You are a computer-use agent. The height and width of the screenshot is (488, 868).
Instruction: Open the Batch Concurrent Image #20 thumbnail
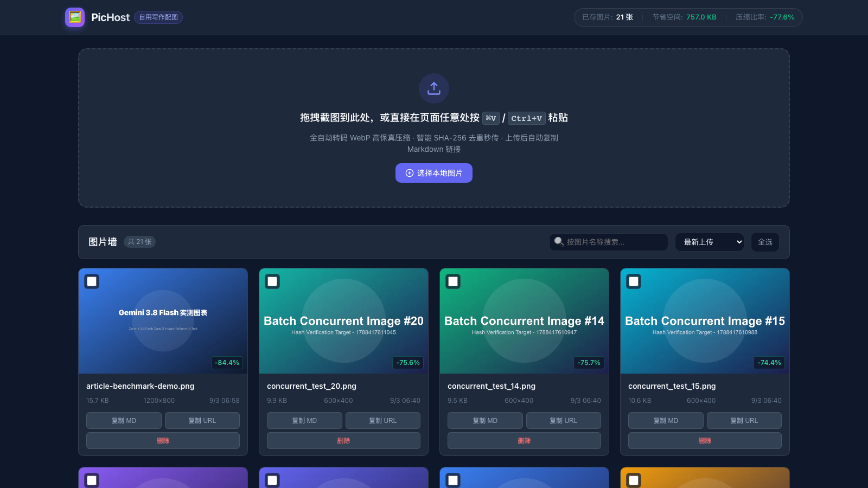[343, 321]
